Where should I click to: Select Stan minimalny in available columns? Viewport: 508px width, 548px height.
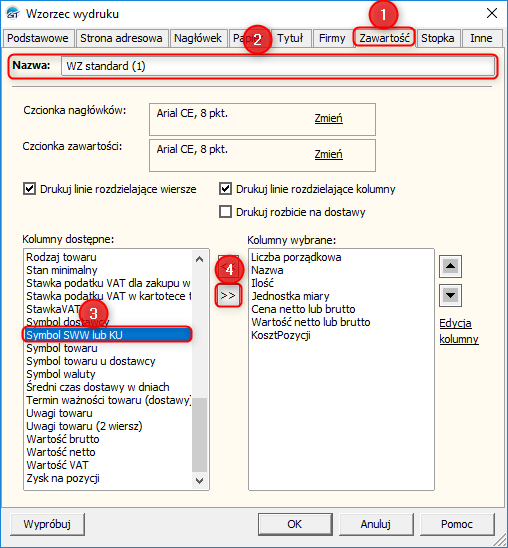[x=108, y=270]
